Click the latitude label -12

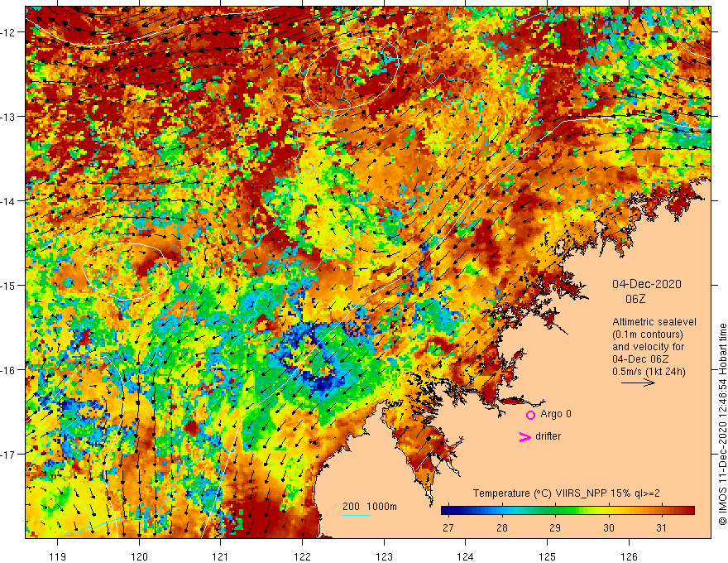click(8, 32)
